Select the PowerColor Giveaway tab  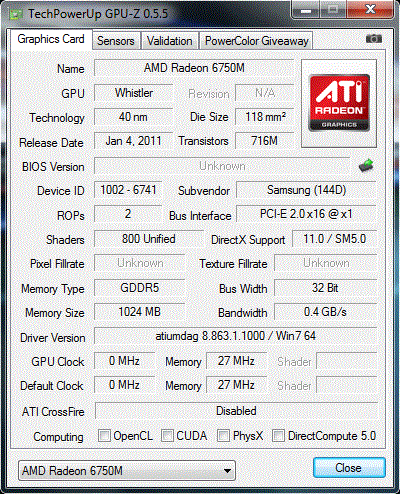256,41
